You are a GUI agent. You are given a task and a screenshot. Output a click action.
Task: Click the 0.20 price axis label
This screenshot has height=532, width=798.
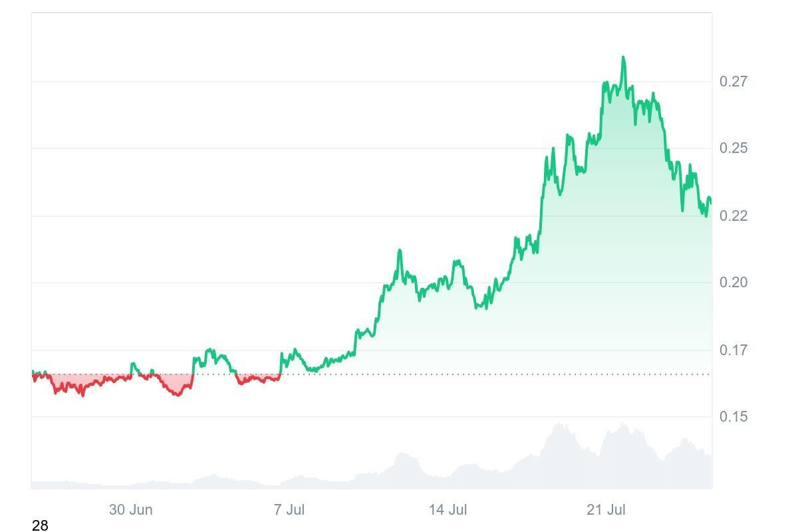733,283
